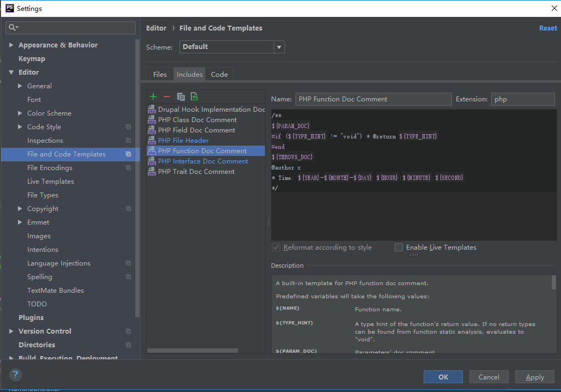Select PHP Interface Doc Comment template
The width and height of the screenshot is (561, 392).
(x=206, y=161)
